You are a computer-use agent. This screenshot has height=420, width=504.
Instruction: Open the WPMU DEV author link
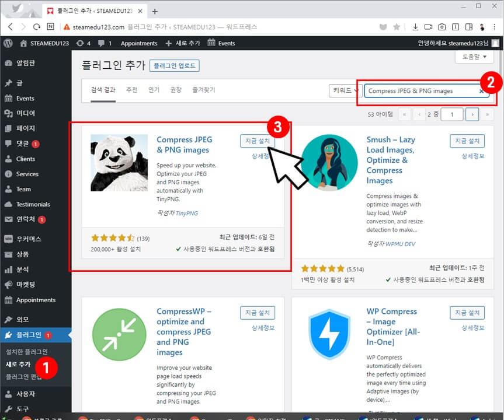(401, 244)
